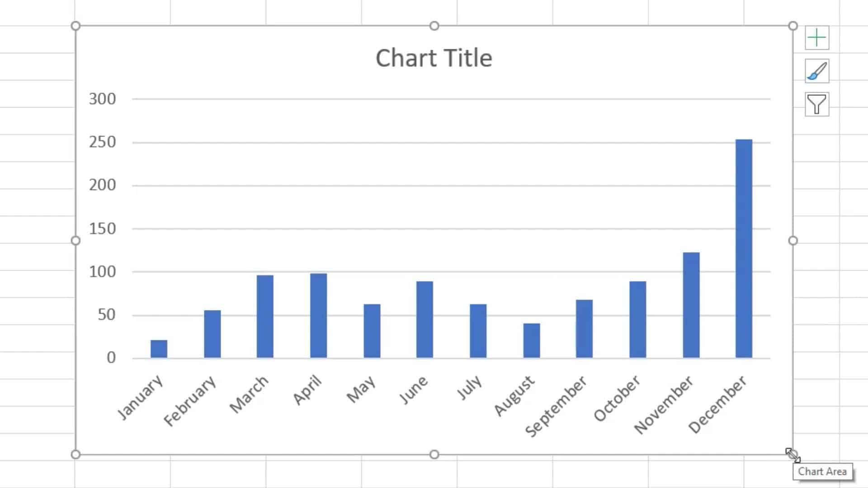Open the Chart Filters funnel icon
The image size is (868, 488).
point(816,104)
